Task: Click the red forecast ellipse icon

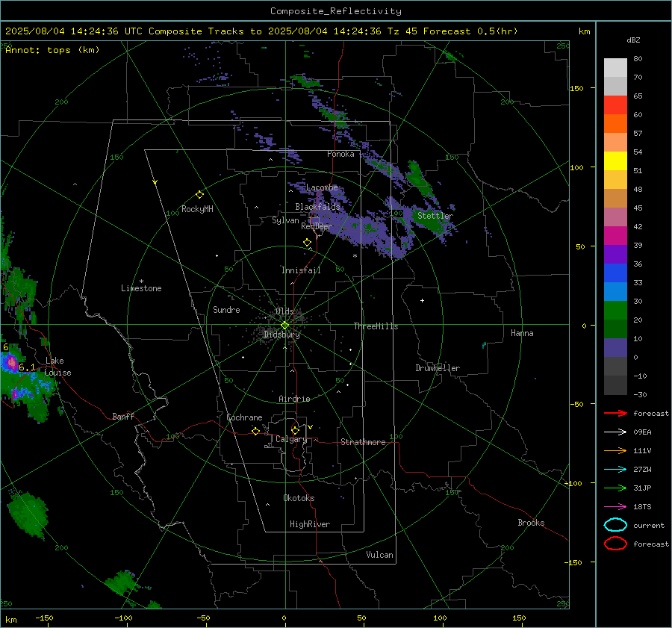Action: point(615,544)
